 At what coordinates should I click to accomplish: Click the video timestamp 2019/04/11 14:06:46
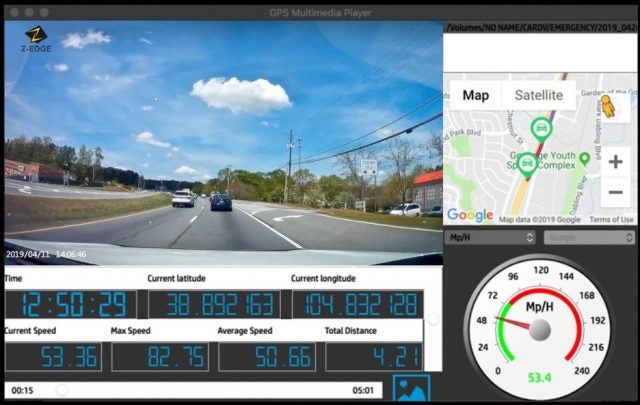[x=46, y=254]
